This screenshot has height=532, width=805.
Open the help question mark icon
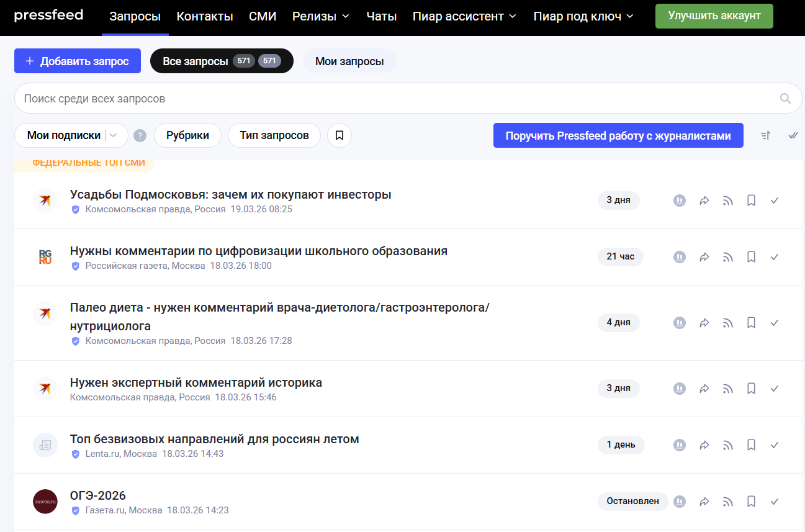(x=140, y=135)
